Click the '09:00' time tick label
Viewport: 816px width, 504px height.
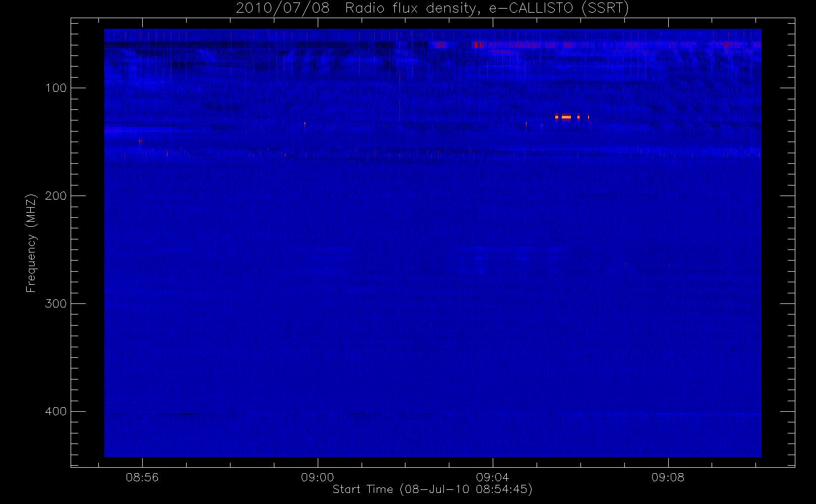tap(318, 477)
